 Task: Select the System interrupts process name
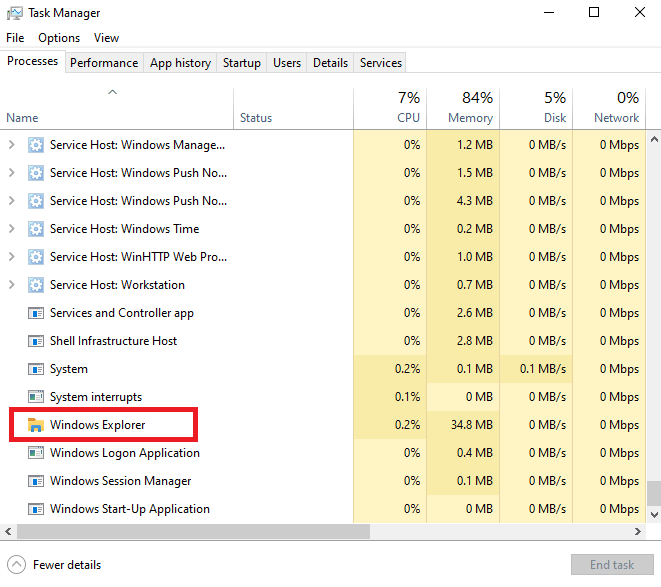point(96,397)
